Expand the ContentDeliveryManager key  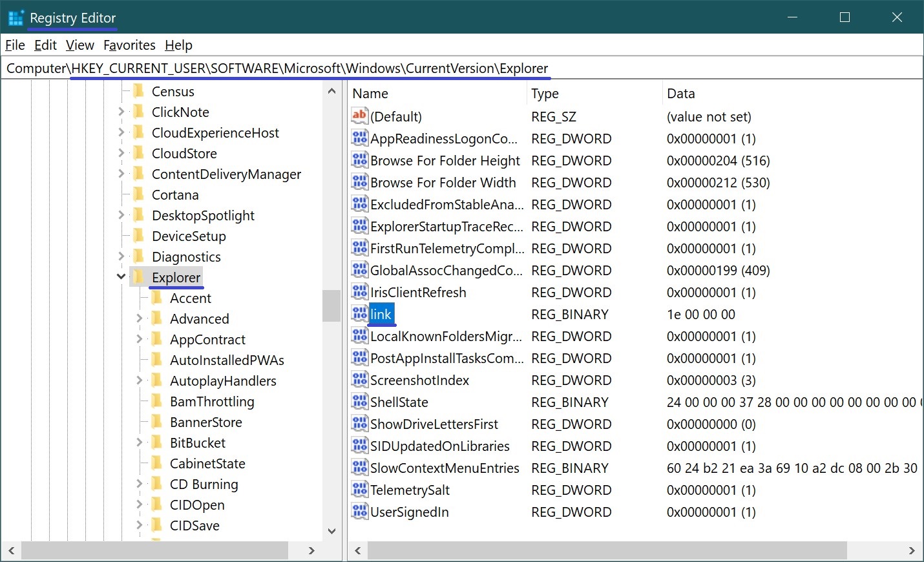click(121, 174)
